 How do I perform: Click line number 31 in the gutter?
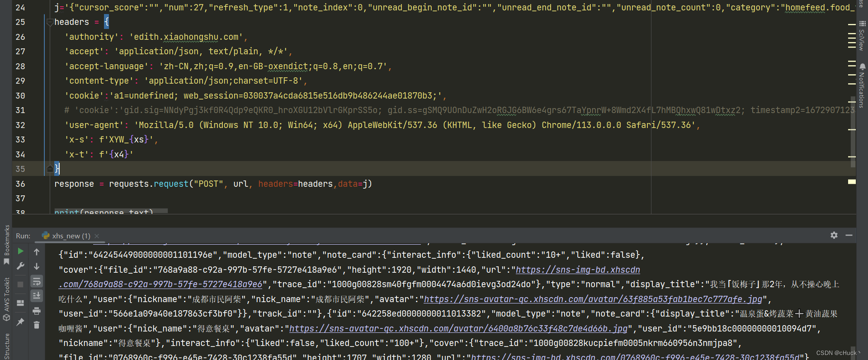click(20, 110)
